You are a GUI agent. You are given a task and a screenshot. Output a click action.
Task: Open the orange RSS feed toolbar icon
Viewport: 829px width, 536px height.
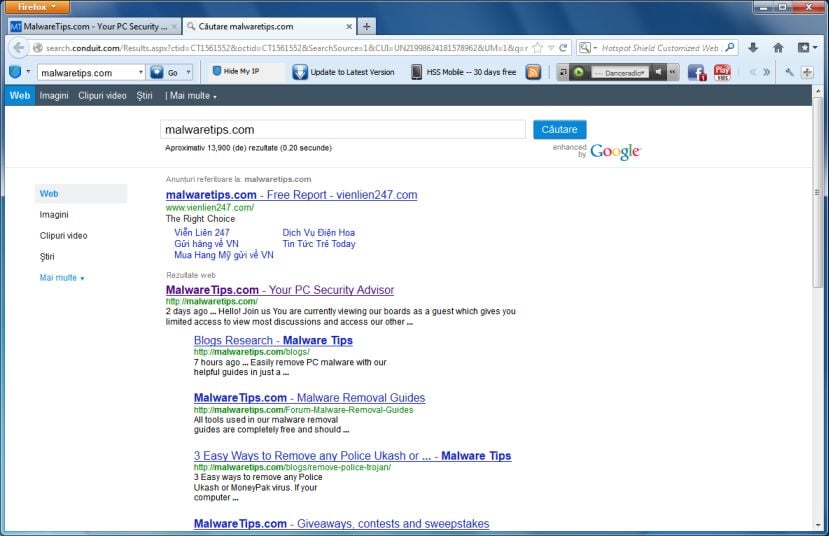click(533, 72)
